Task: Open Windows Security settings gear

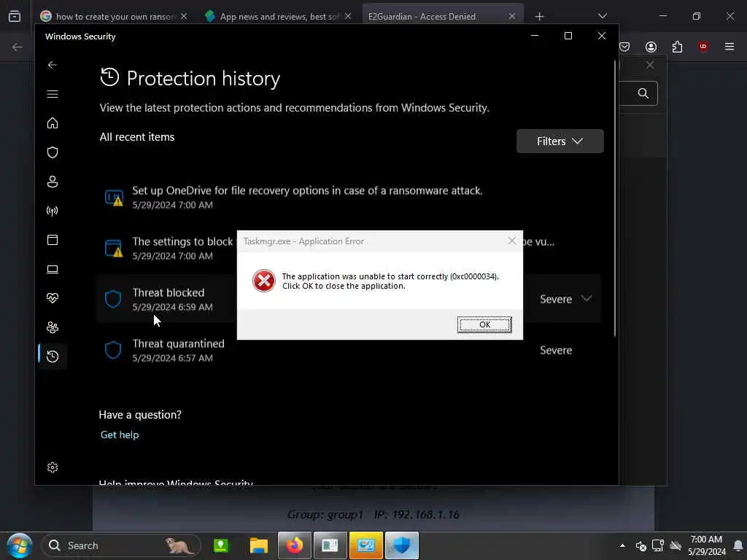Action: coord(53,467)
